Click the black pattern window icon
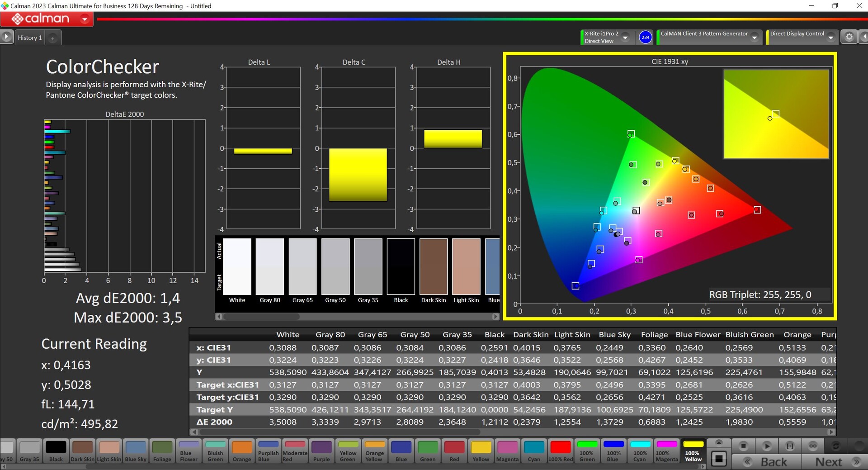This screenshot has width=868, height=470. point(718,459)
